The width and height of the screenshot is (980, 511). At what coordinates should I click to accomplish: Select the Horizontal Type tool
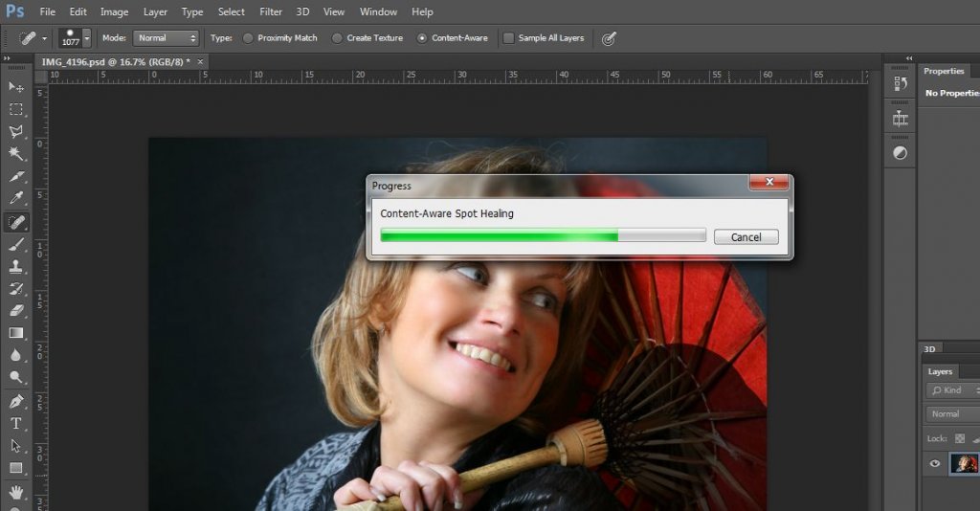point(16,423)
